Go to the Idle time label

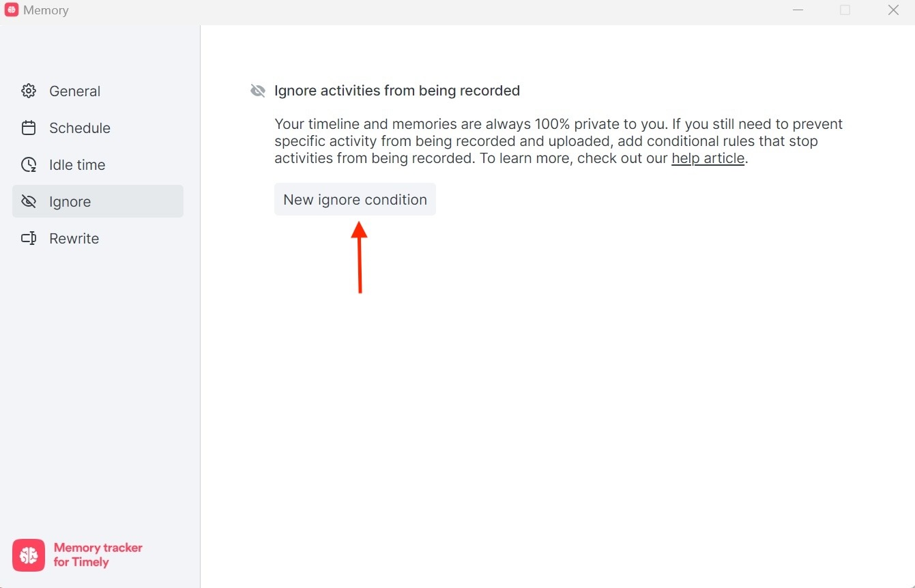point(77,165)
